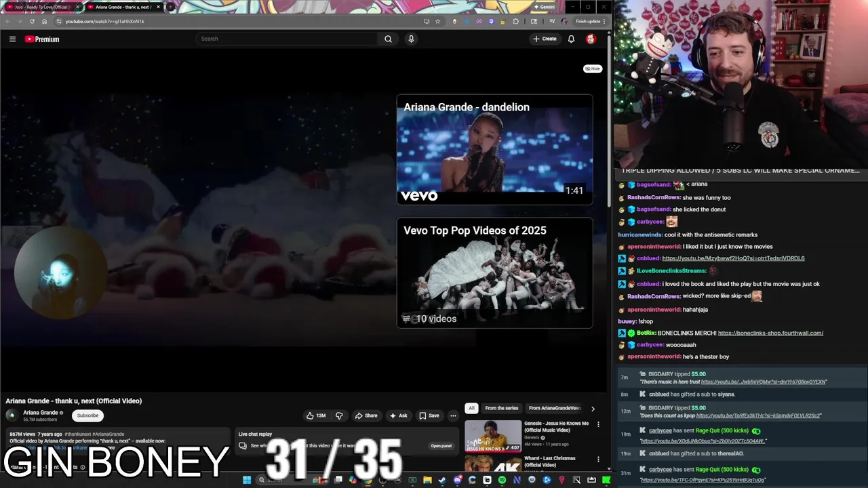The image size is (868, 488).
Task: Bookmark this page with the star
Action: (x=437, y=21)
